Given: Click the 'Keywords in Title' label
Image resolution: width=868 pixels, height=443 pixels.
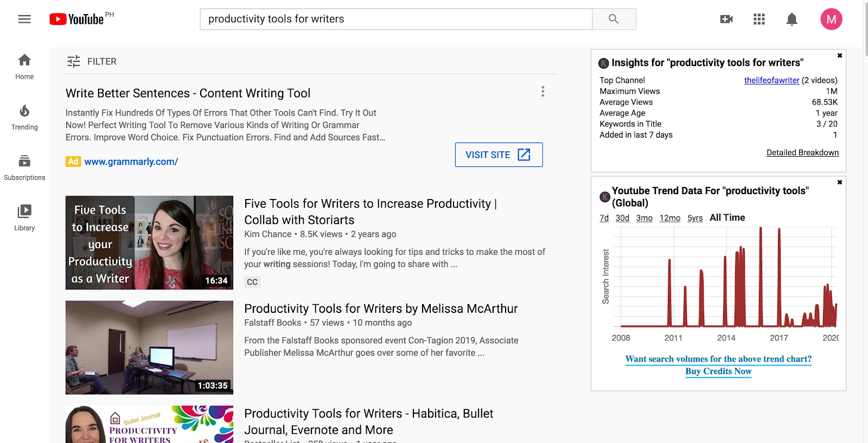Looking at the screenshot, I should (x=630, y=124).
